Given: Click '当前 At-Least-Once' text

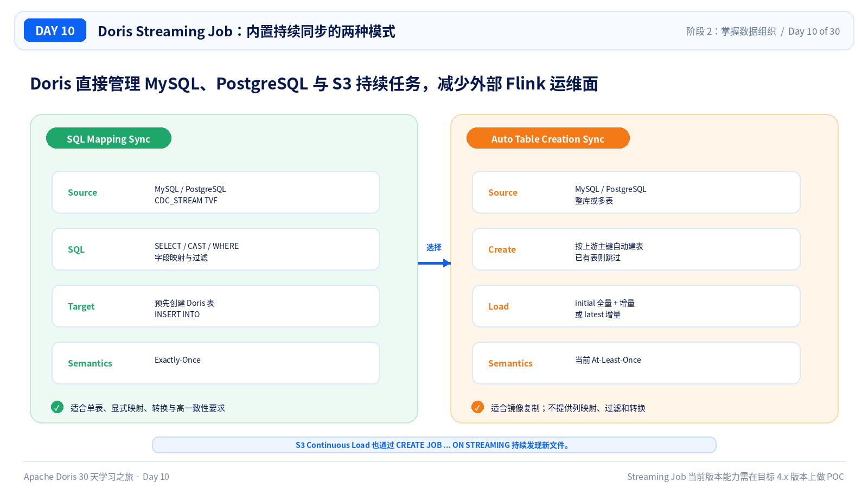Looking at the screenshot, I should click(608, 360).
